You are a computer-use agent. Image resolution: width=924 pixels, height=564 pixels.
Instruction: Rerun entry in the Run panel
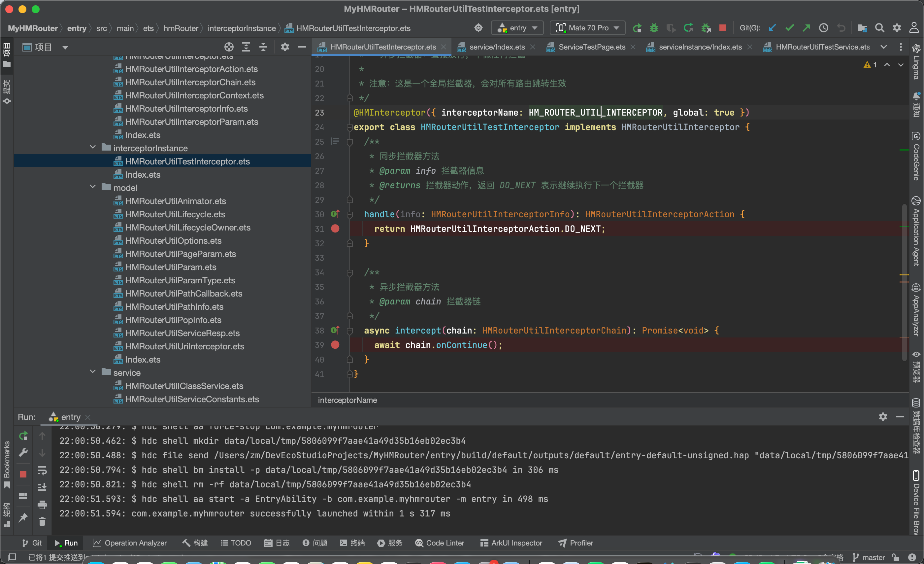tap(23, 436)
